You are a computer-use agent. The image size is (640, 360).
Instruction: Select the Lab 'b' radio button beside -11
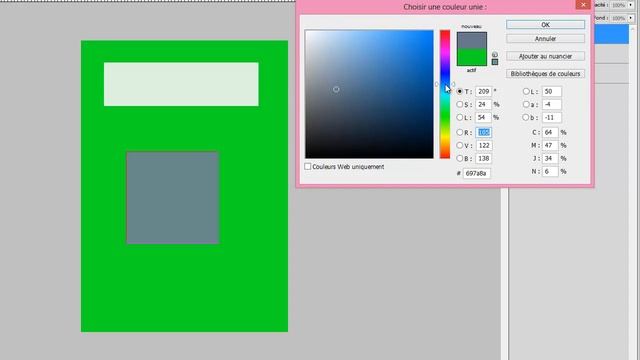[526, 118]
